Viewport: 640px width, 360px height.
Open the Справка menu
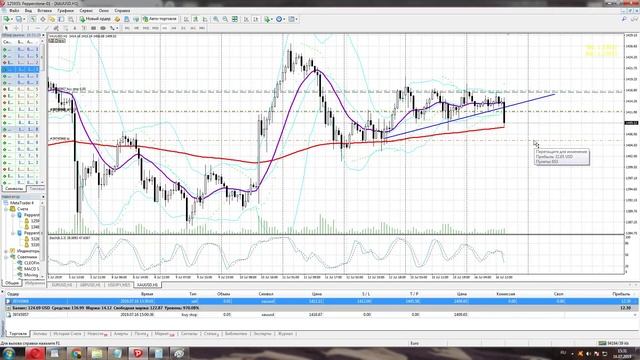pos(122,11)
